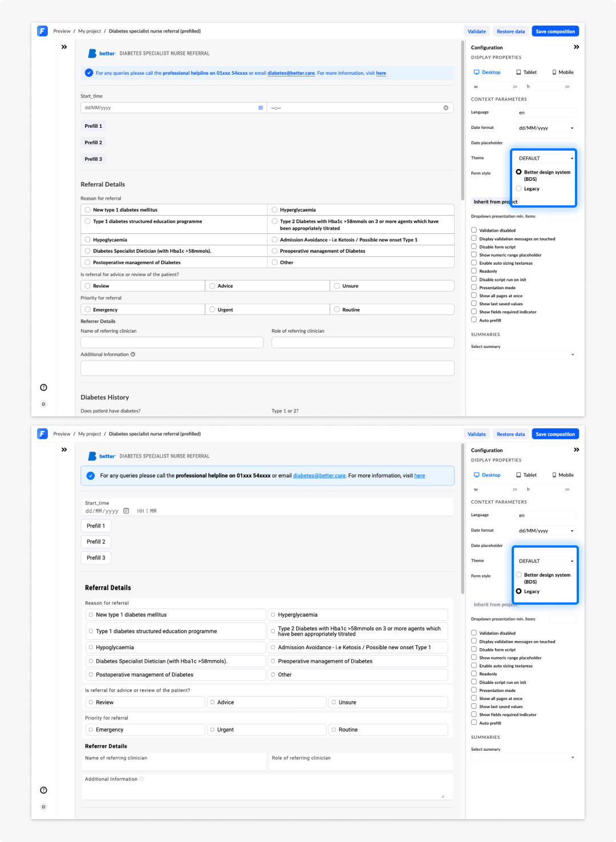Screen dimensions: 616x842
Task: Click the D avatar icon in lower screenshot
Action: (x=43, y=807)
